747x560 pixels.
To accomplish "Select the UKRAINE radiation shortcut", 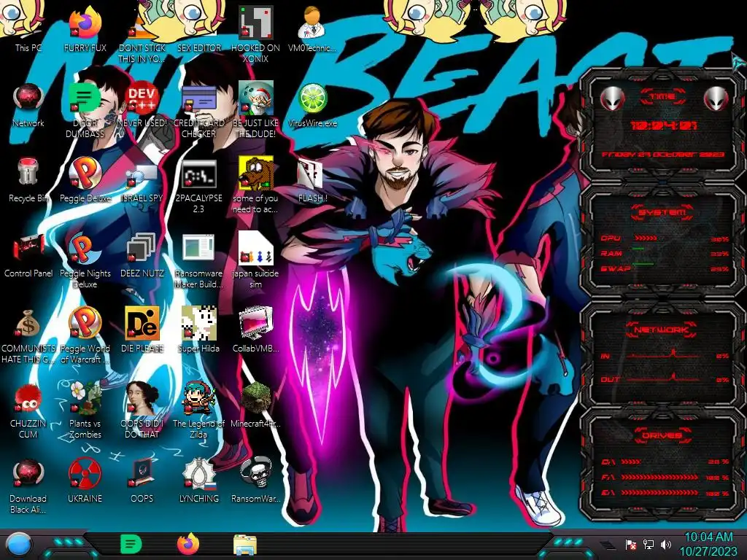I will (85, 481).
